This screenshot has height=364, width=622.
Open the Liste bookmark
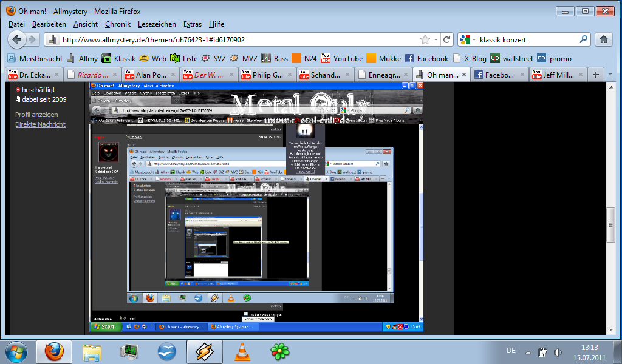click(183, 59)
